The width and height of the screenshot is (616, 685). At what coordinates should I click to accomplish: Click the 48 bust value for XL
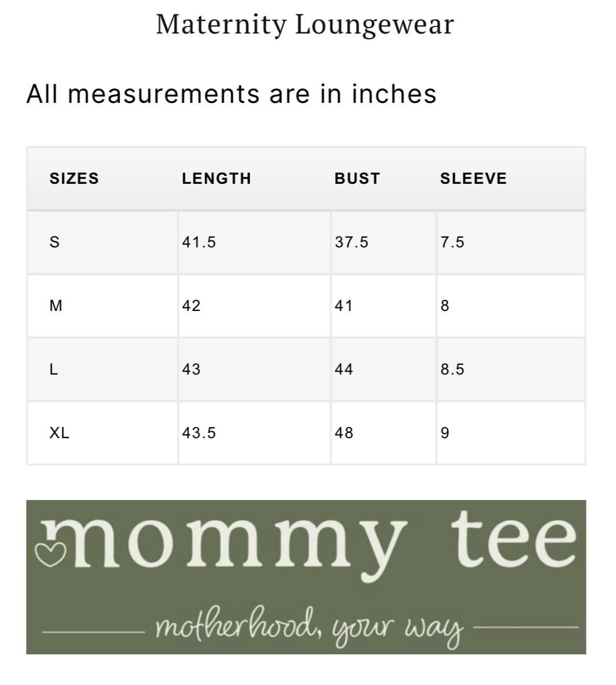pos(344,433)
